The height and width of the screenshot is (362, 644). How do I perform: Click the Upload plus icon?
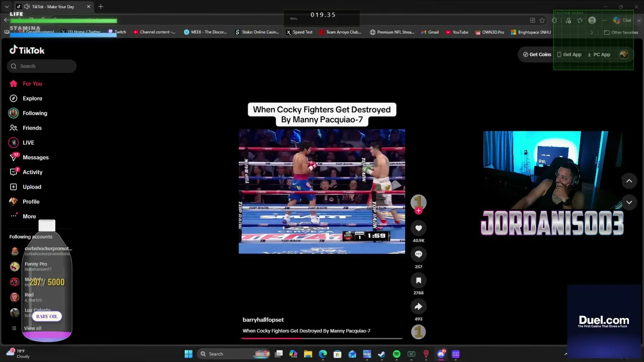14,187
